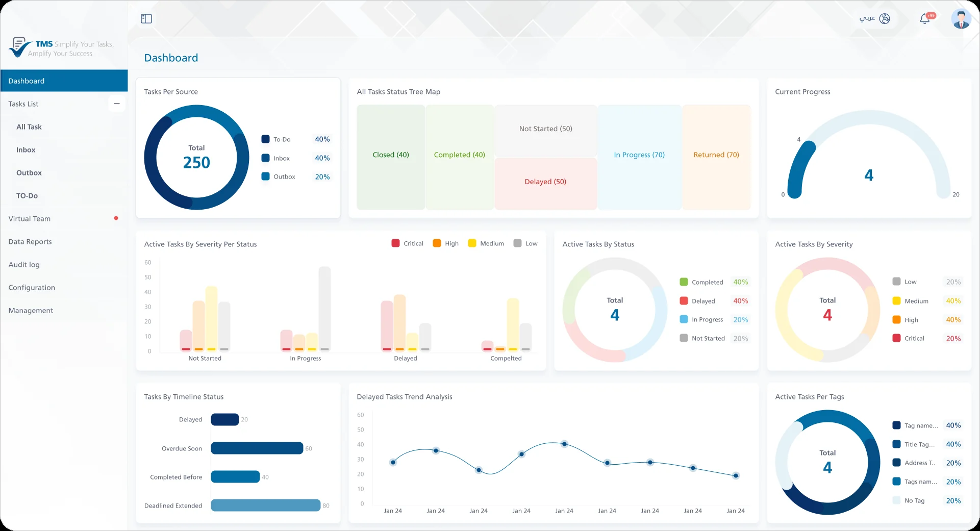980x531 pixels.
Task: Click the Dashboard page heading
Action: pyautogui.click(x=171, y=58)
